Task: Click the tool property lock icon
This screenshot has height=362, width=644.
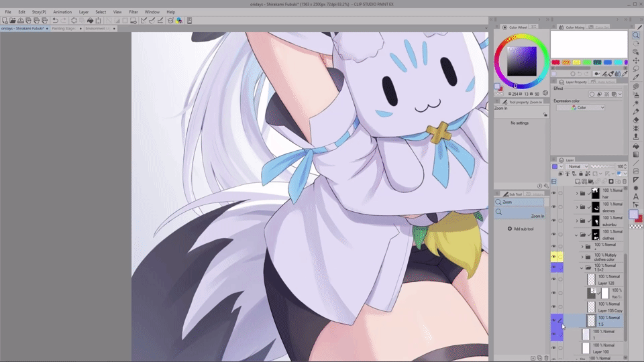Action: pyautogui.click(x=545, y=115)
